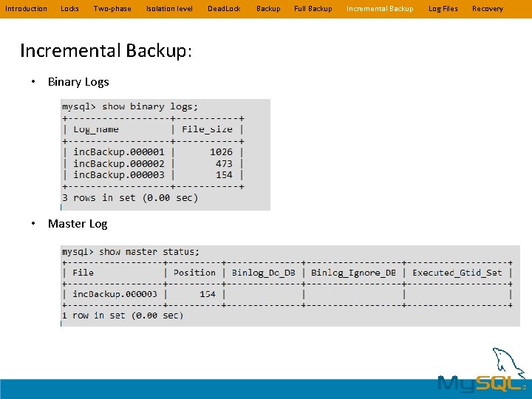Click the file size value 1026

pos(221,152)
